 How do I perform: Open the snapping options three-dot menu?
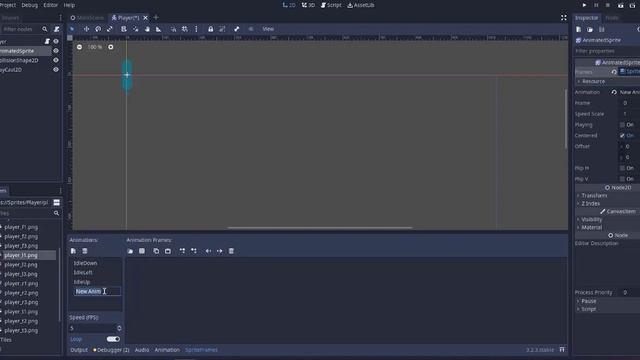point(196,29)
